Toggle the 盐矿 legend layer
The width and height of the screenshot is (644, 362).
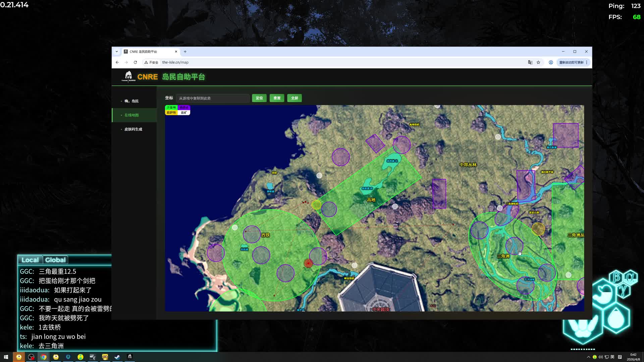point(184,113)
